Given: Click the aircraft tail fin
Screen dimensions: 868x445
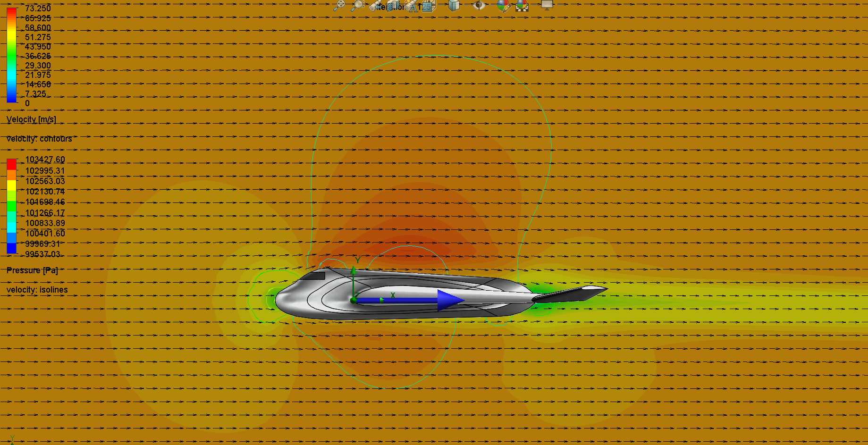Looking at the screenshot, I should coord(570,293).
